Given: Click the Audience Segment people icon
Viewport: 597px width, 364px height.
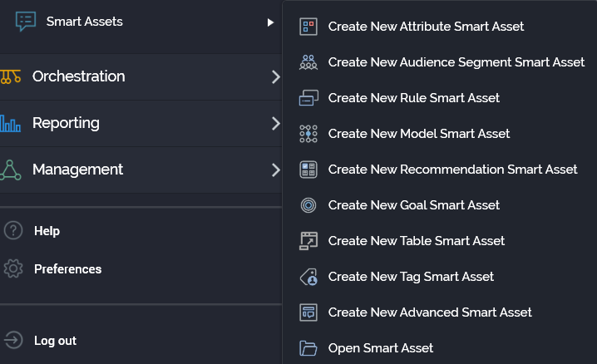Looking at the screenshot, I should pyautogui.click(x=308, y=62).
